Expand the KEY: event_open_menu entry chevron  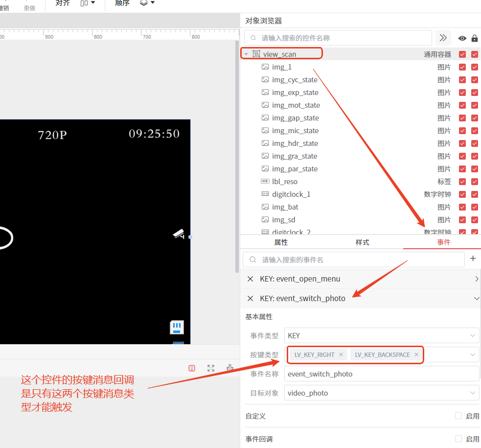click(477, 279)
